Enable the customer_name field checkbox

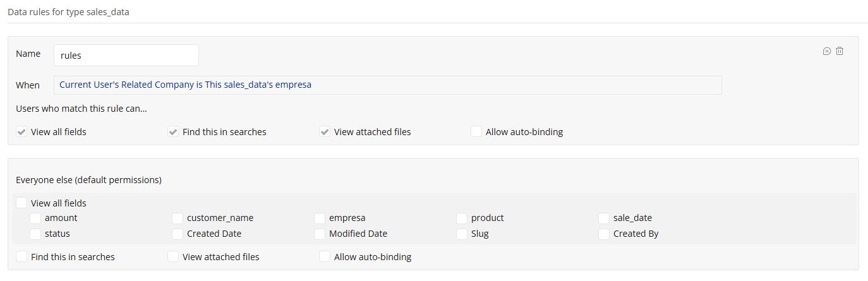[178, 218]
